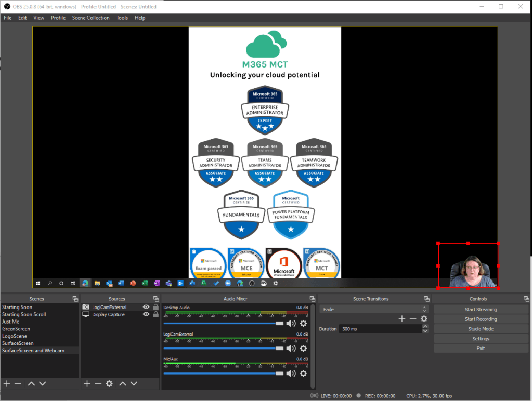Screen dimensions: 532x401
Task: Click the Start Recording button
Action: pos(481,319)
